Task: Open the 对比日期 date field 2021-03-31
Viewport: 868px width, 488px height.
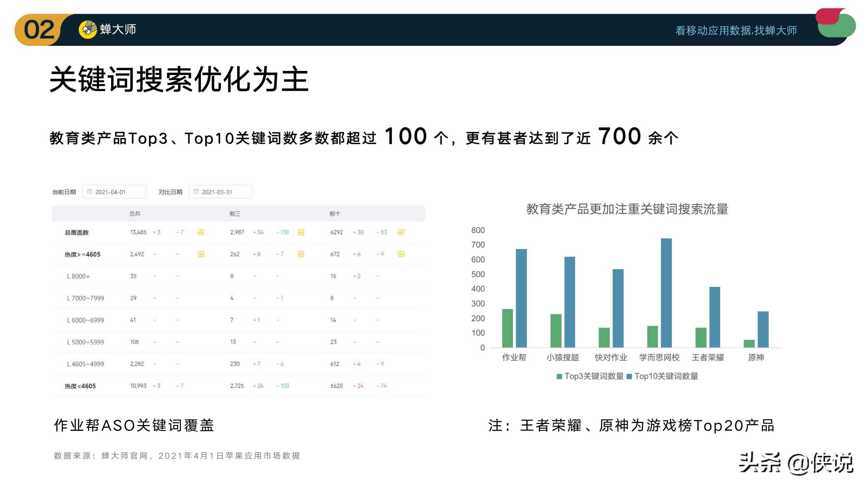Action: point(220,192)
